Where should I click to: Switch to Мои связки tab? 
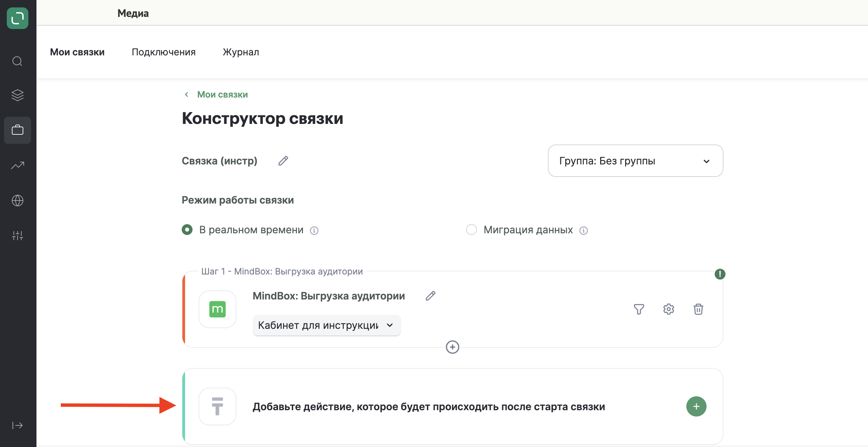[77, 52]
